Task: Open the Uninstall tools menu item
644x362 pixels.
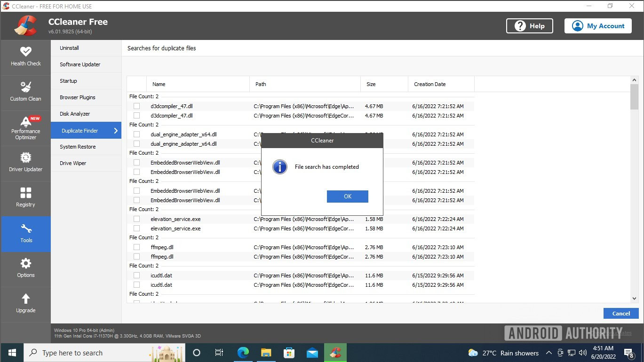Action: (x=69, y=48)
